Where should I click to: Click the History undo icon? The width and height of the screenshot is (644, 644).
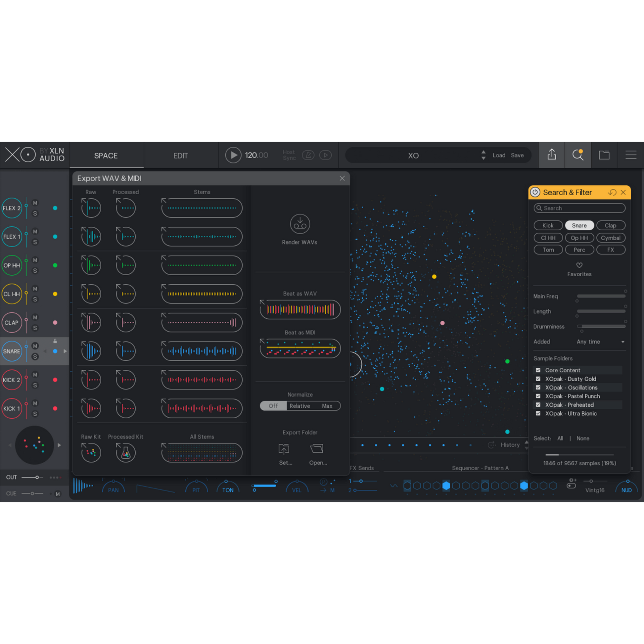point(492,445)
